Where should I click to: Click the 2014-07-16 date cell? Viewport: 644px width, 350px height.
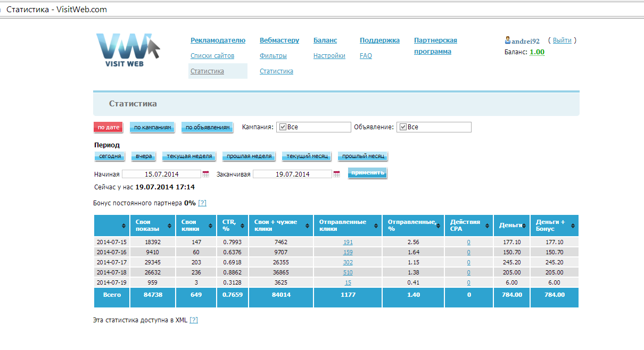click(112, 252)
